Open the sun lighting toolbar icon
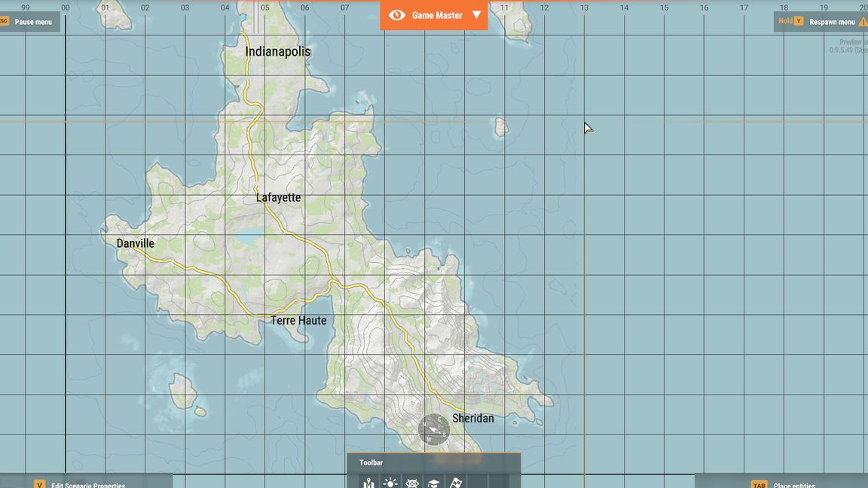This screenshot has width=868, height=488. [390, 483]
